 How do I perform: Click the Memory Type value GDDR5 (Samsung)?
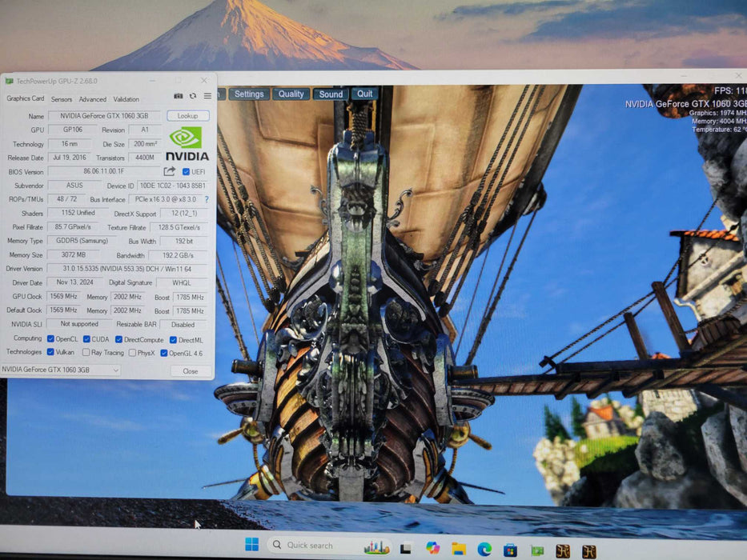click(x=82, y=241)
